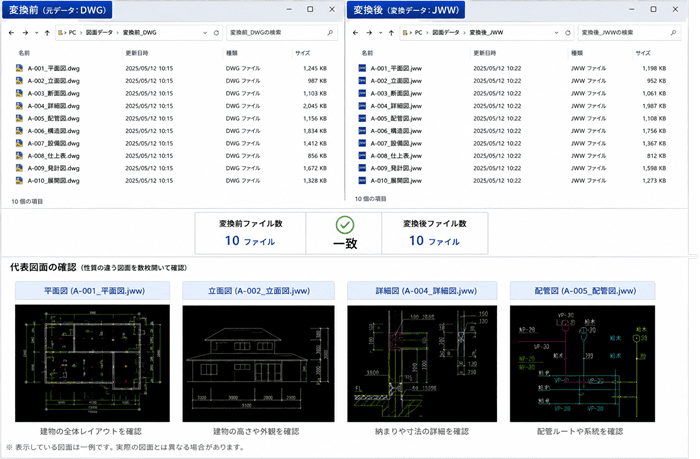Click search magnifier in 変換前_DWG window
Screen dimensions: 700x459
click(330, 33)
